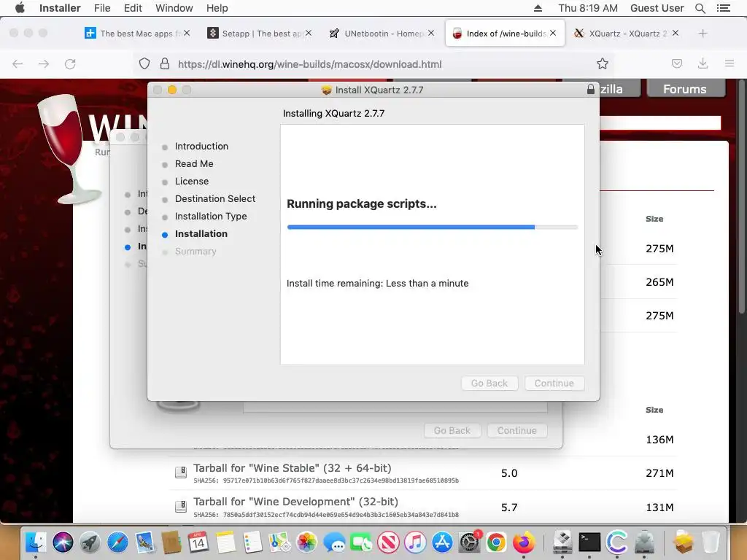Click Continue in the background installer window
The image size is (747, 560).
pyautogui.click(x=517, y=430)
